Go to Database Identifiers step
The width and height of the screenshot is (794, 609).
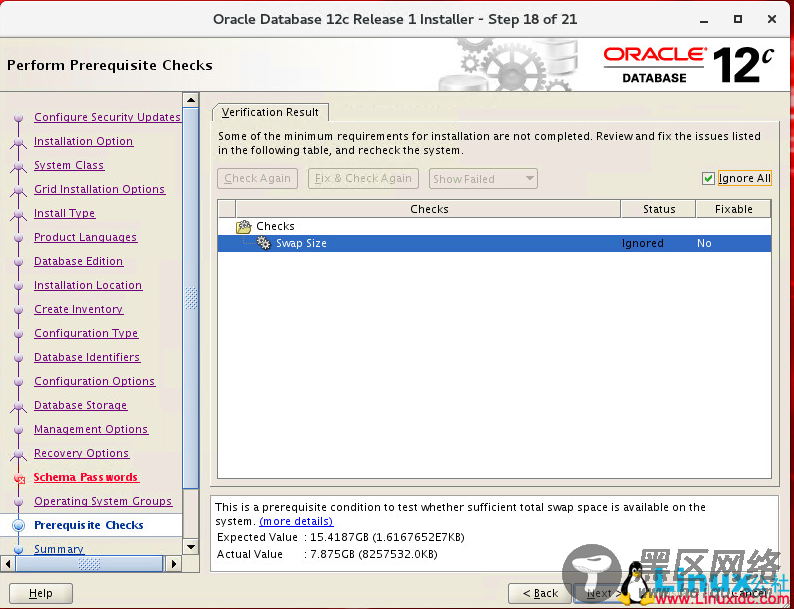[x=87, y=357]
